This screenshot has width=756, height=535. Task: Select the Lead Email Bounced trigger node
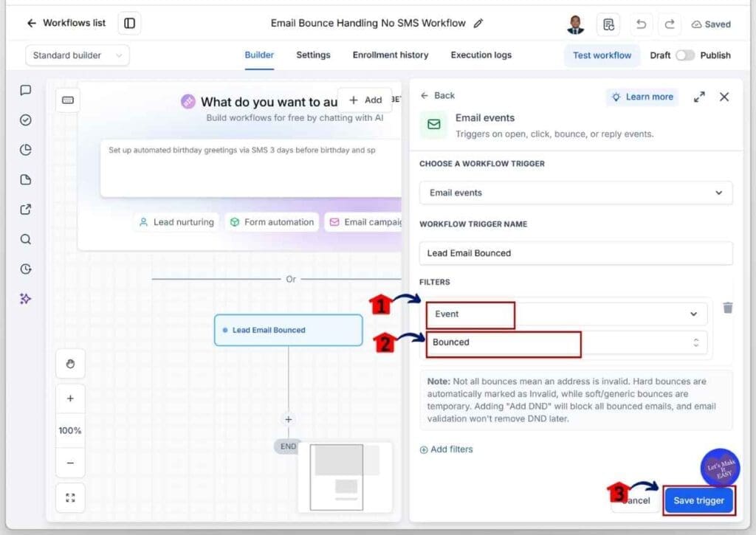tap(289, 330)
